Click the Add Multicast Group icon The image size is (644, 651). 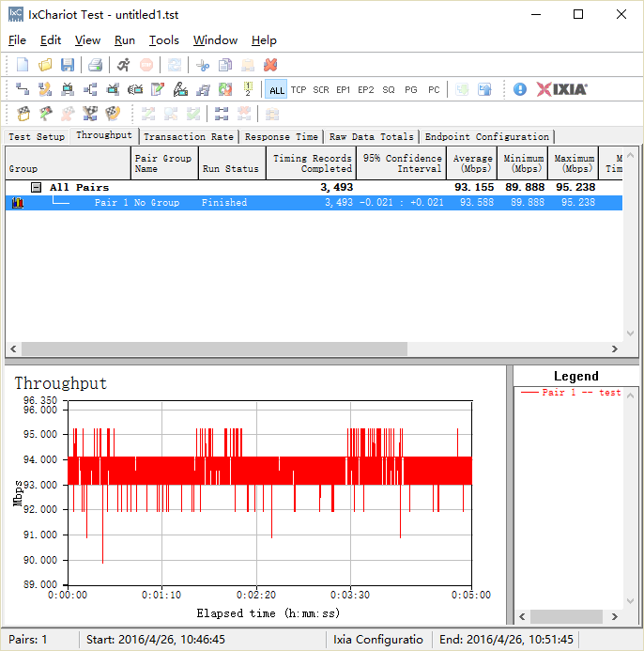tap(90, 89)
